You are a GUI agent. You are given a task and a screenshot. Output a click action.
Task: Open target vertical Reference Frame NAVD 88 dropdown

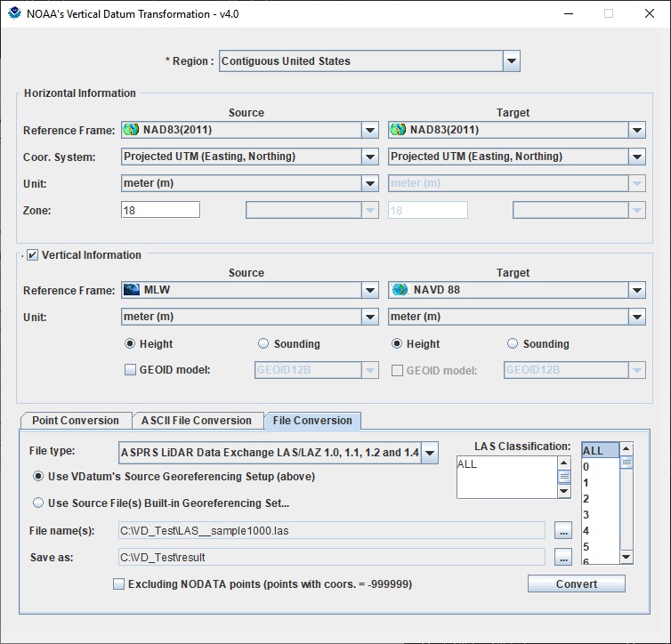click(637, 290)
